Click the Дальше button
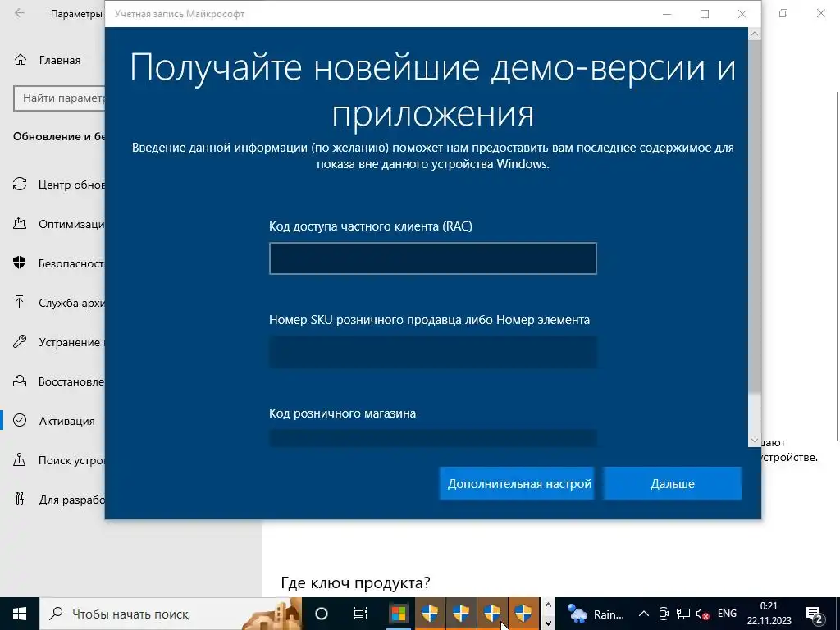The height and width of the screenshot is (630, 840). pos(673,483)
